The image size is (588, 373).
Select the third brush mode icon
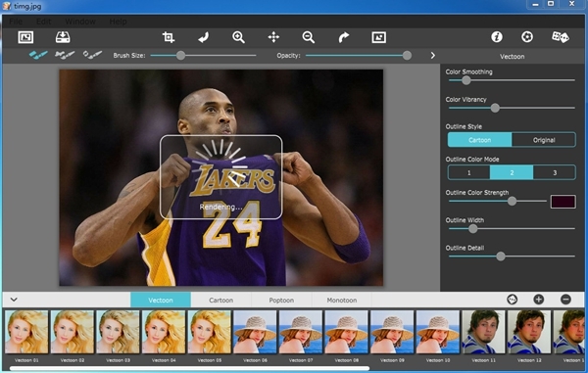92,55
